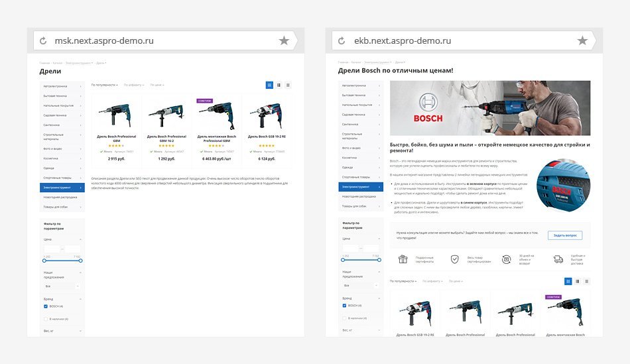
Task: Open Наши предложения select box on msk page
Action: point(62,286)
